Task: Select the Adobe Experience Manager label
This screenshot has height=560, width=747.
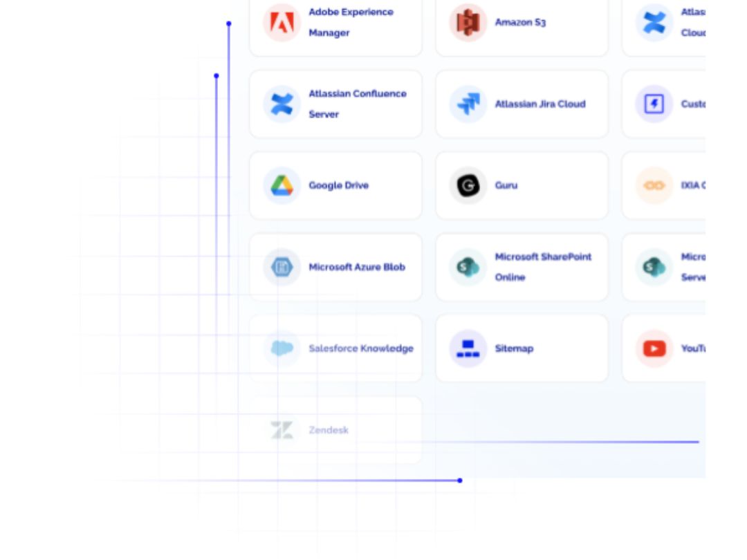Action: pos(351,22)
